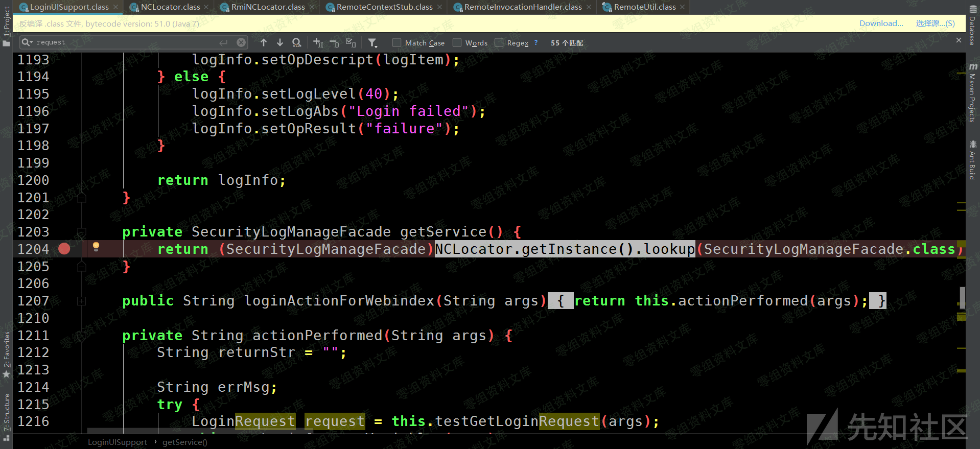Click the 选择源 link
This screenshot has width=980, height=449.
pyautogui.click(x=935, y=23)
